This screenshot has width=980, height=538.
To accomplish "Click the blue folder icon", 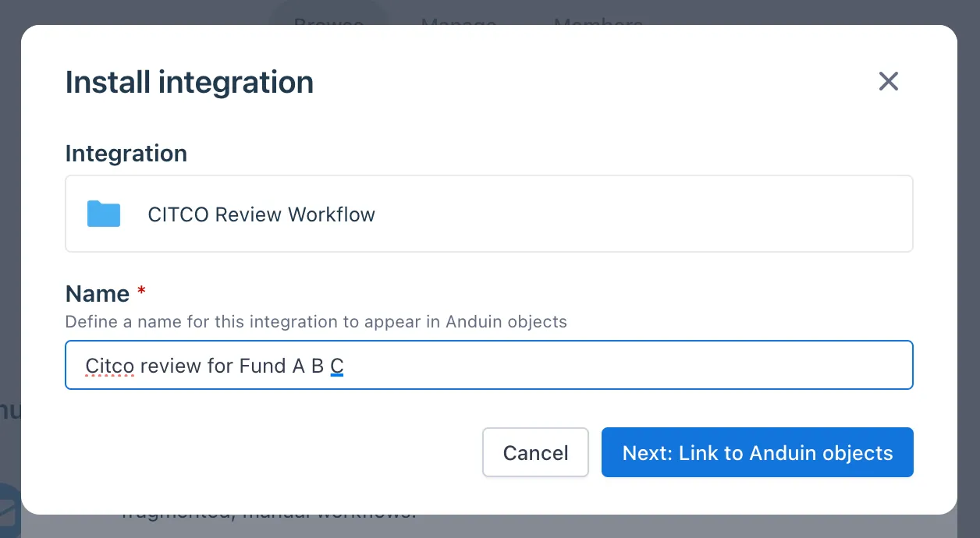I will click(104, 214).
